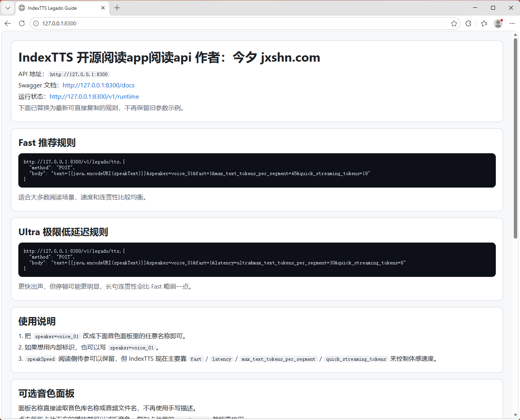520x420 pixels.
Task: Click the 使用说明 heading
Action: coord(37,321)
